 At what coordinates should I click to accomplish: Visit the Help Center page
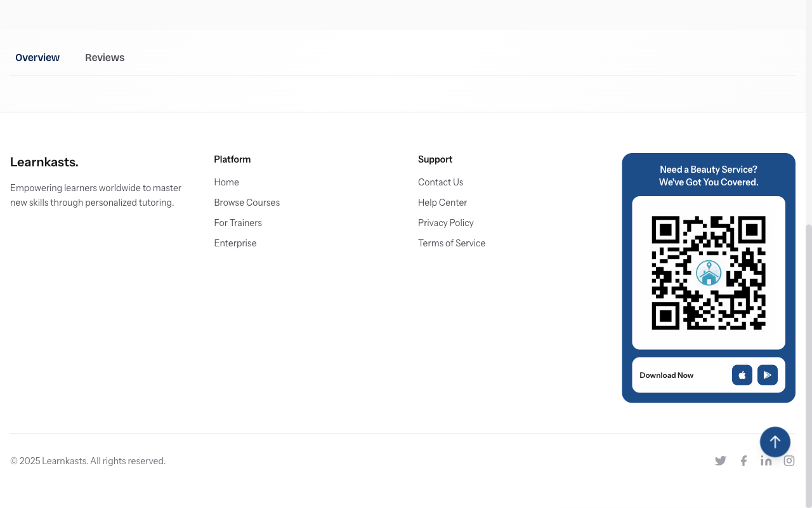coord(442,202)
